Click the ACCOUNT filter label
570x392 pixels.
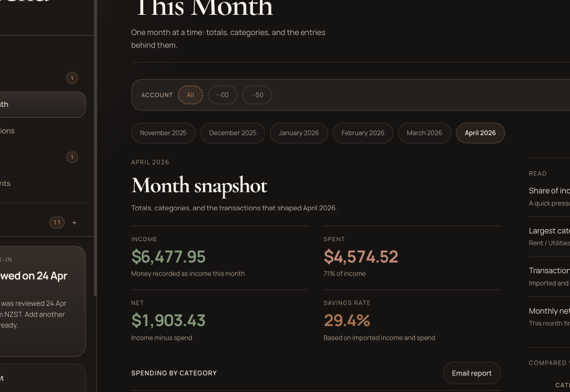157,95
